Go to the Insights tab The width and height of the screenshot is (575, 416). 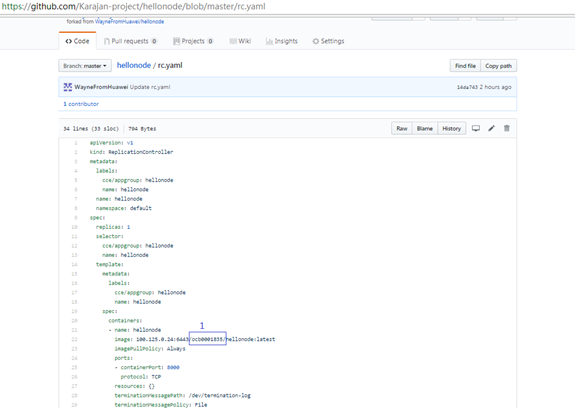tap(282, 41)
